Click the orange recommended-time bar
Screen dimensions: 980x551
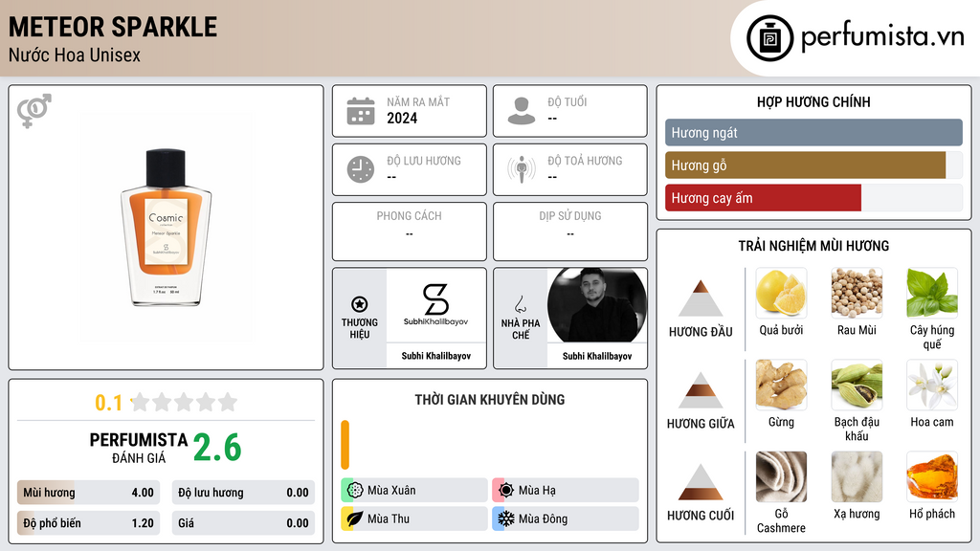[x=345, y=445]
